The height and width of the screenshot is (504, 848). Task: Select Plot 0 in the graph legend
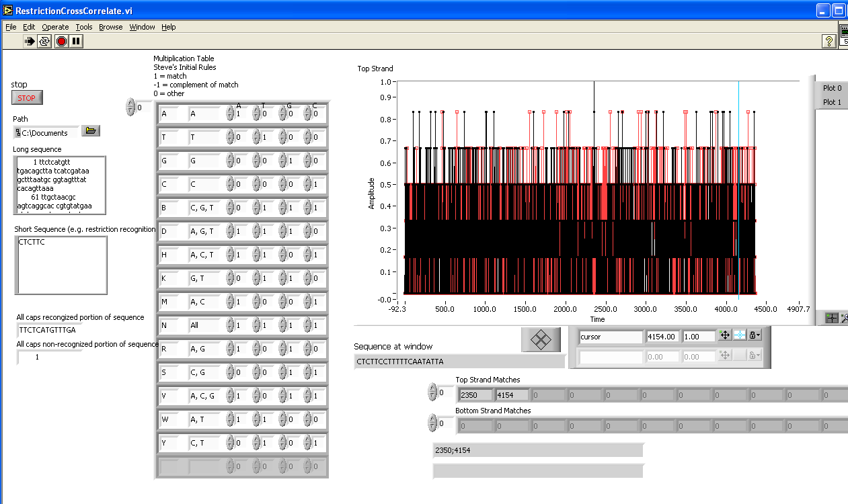832,88
